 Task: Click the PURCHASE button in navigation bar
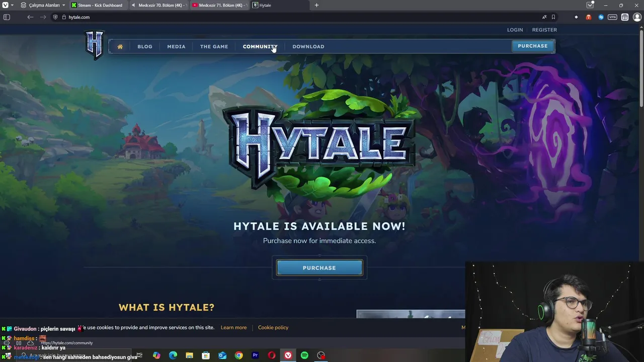[x=533, y=46]
